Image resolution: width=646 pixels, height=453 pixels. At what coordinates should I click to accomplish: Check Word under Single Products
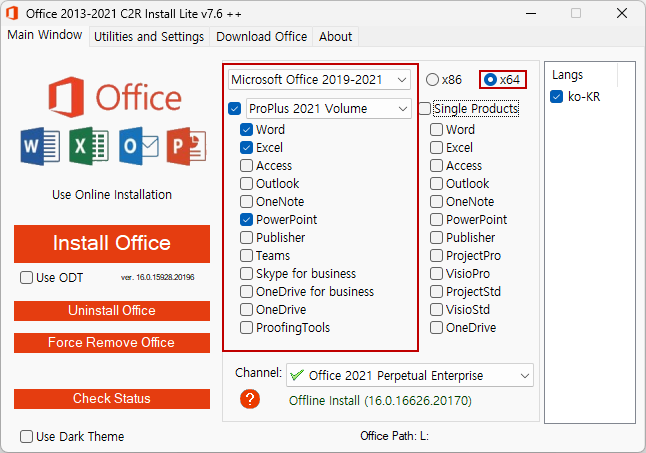click(436, 130)
